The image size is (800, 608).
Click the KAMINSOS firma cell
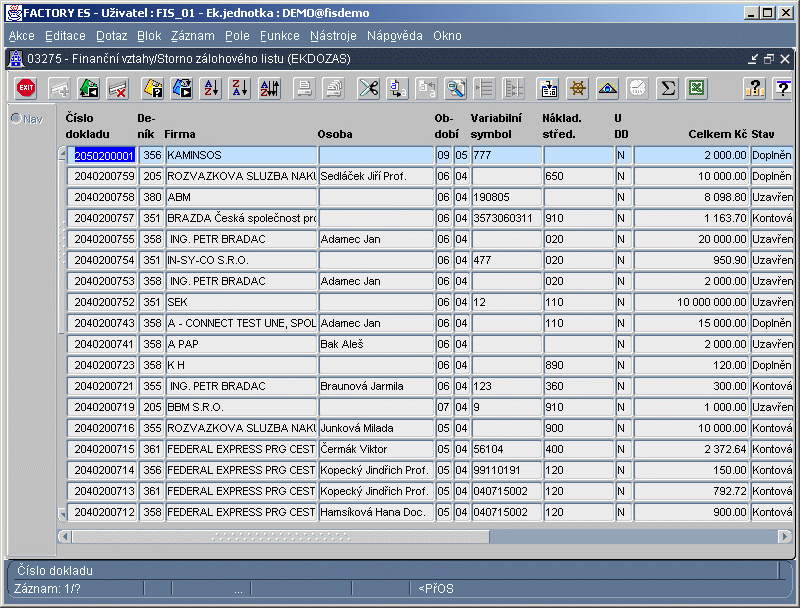point(241,155)
